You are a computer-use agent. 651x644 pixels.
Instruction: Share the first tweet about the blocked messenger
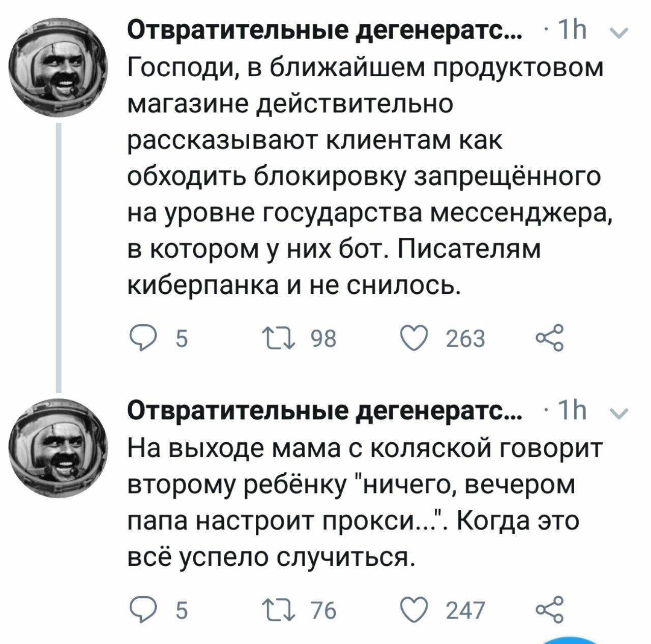[549, 338]
